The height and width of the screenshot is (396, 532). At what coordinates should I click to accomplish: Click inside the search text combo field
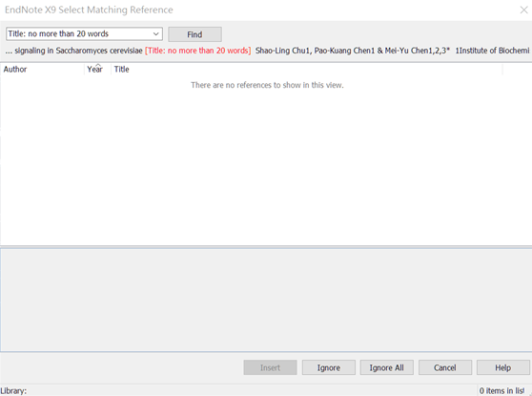pos(79,34)
